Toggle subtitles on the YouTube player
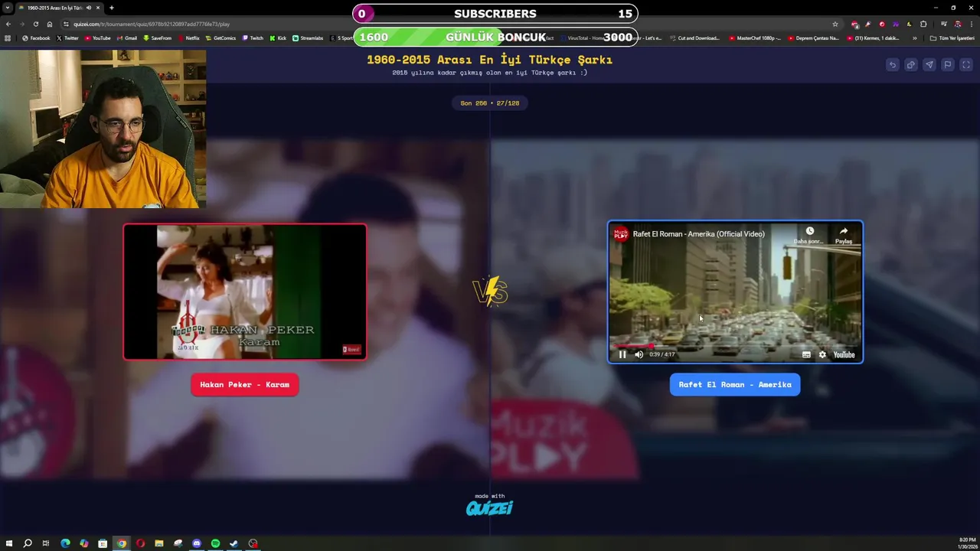980x551 pixels. [806, 354]
